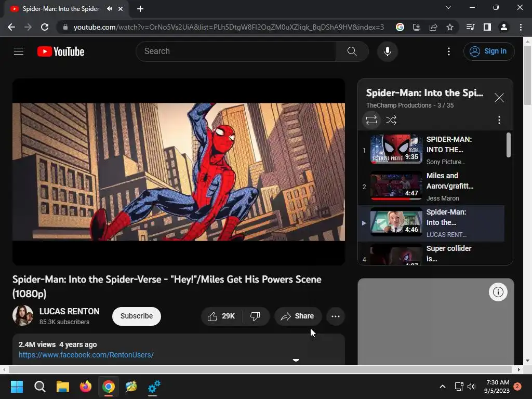Open LUCAS RENTON channel avatar

23,315
